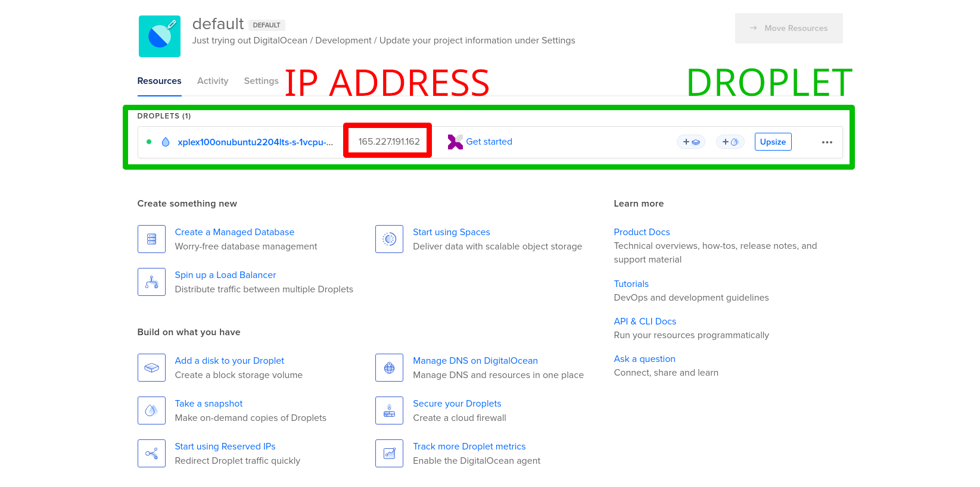Open the Secure your Droplets link
This screenshot has height=487, width=980.
pyautogui.click(x=457, y=404)
